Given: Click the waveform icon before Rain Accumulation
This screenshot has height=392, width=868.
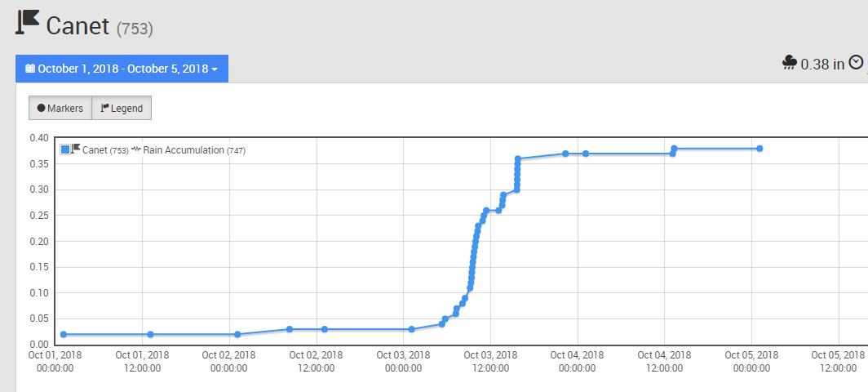Looking at the screenshot, I should pos(136,150).
